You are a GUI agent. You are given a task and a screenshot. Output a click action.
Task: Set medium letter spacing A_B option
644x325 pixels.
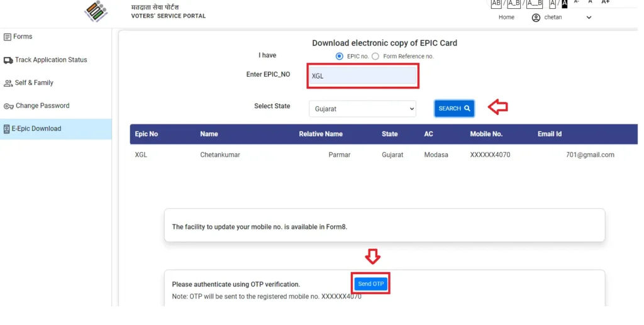[x=514, y=3]
